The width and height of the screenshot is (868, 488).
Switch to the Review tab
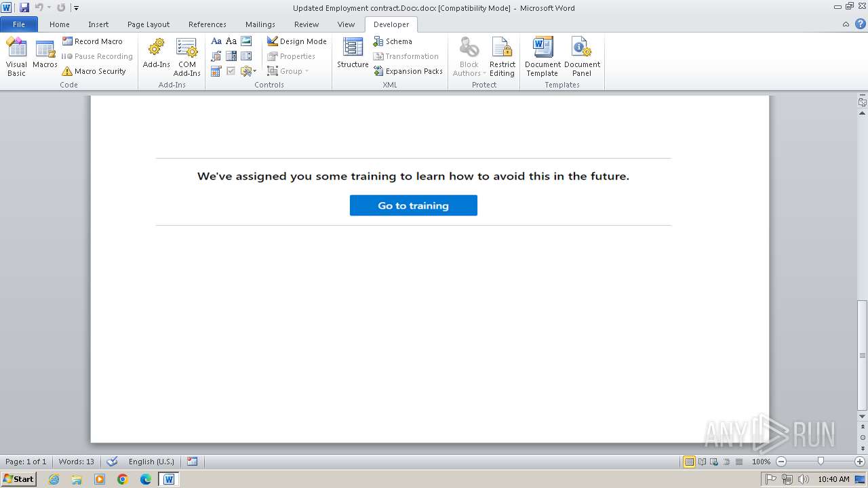pos(307,24)
